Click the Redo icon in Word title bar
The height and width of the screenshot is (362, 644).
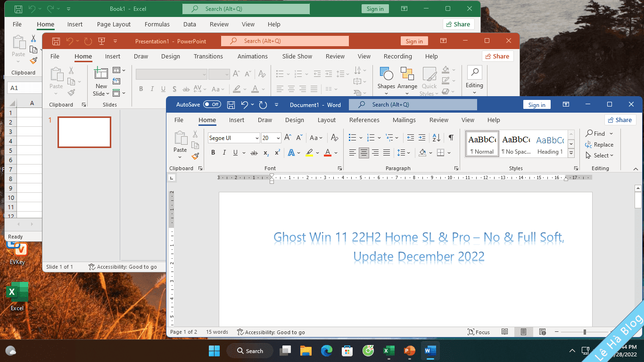pos(263,105)
